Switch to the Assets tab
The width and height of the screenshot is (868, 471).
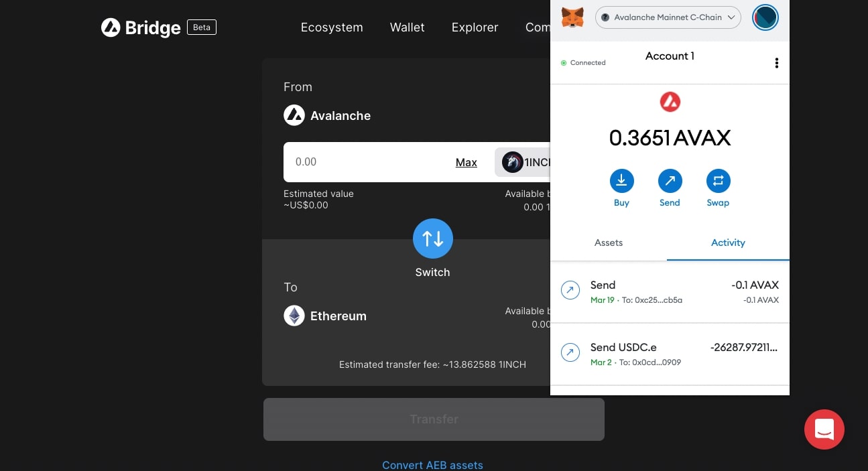(609, 243)
